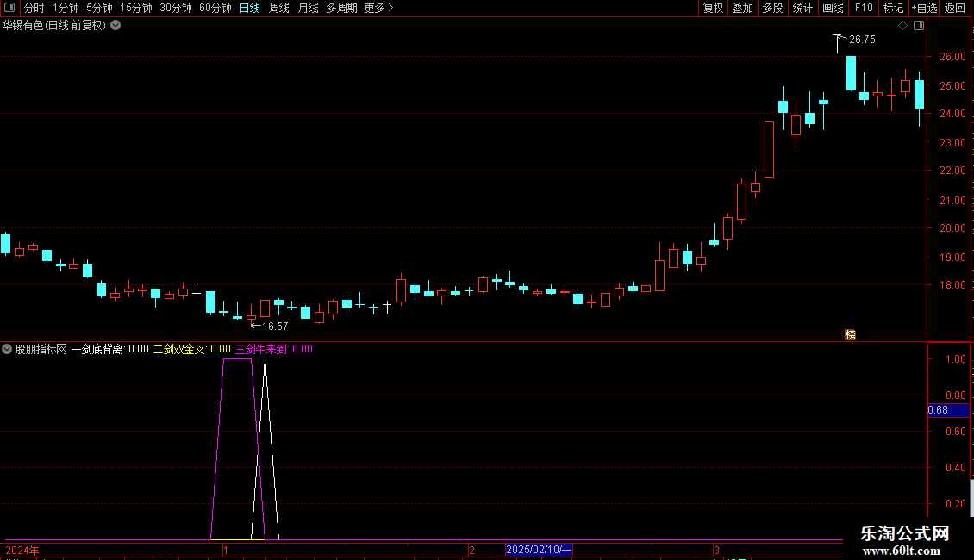Click the 叠加 overlay button
The height and width of the screenshot is (560, 974).
tap(742, 8)
